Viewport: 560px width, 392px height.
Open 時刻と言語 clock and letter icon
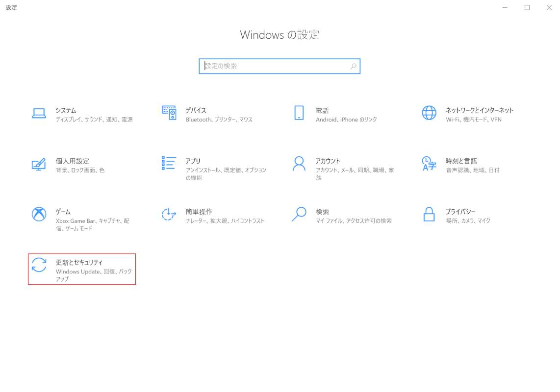click(429, 164)
